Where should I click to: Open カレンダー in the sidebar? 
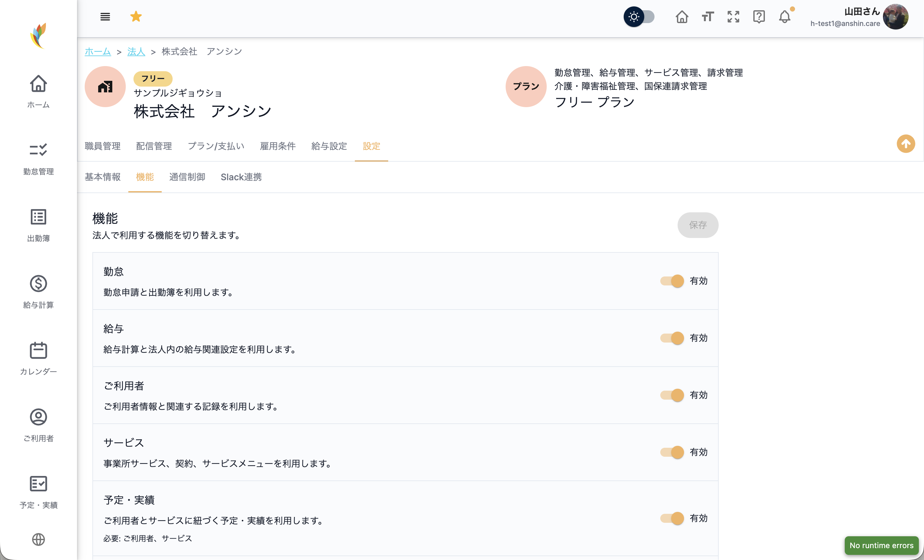[x=38, y=358]
